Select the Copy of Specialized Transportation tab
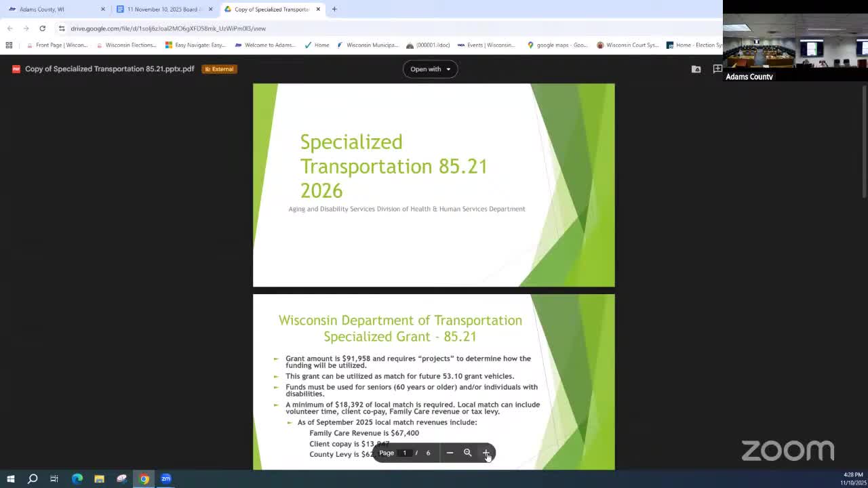Viewport: 868px width, 488px height. tap(272, 9)
